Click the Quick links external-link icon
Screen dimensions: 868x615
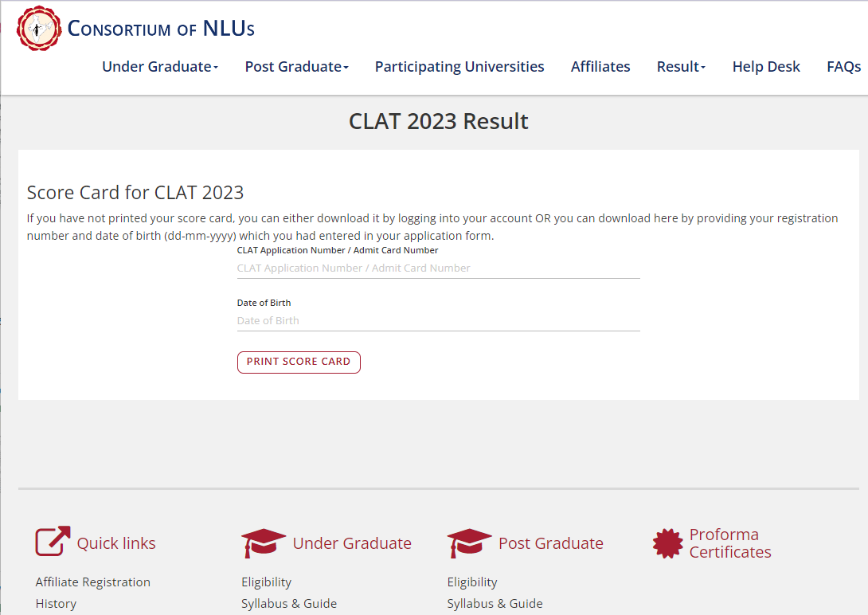[53, 542]
